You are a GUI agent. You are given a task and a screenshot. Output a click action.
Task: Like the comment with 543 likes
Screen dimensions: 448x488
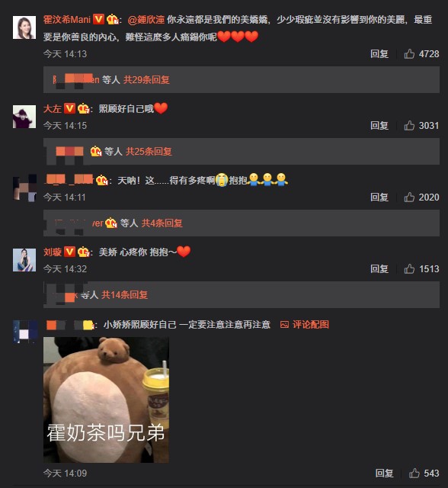(x=414, y=473)
